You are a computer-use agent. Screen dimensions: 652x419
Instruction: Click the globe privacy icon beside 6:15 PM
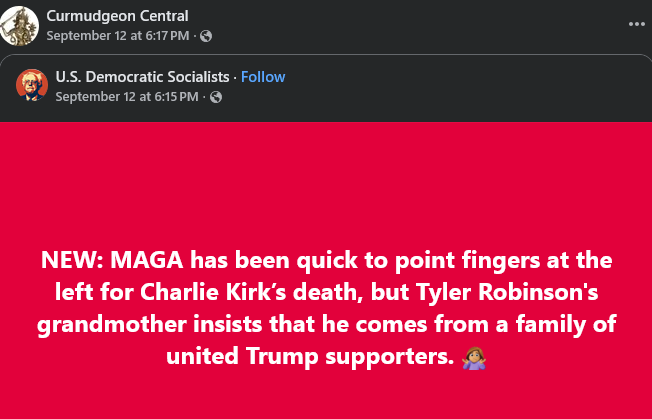click(x=215, y=97)
